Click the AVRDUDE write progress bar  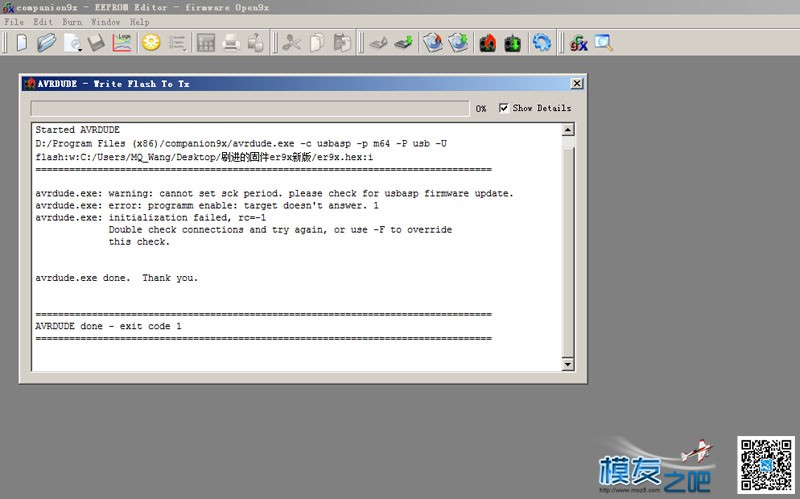point(249,108)
